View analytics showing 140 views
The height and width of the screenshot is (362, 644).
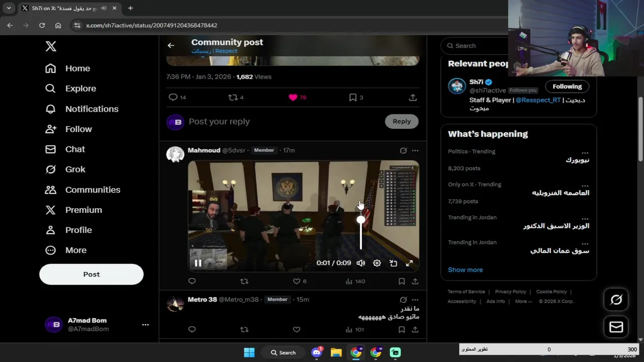355,282
